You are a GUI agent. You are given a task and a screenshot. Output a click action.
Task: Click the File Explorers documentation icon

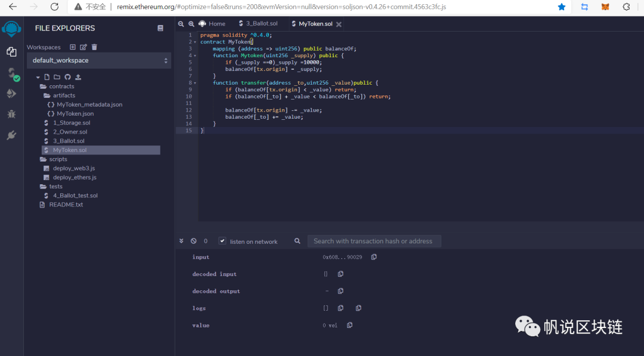(160, 28)
